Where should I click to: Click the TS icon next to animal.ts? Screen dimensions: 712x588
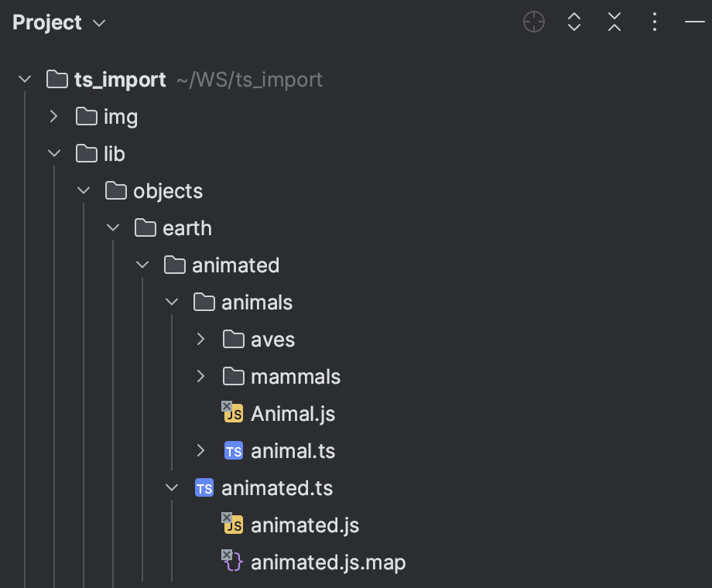click(233, 450)
